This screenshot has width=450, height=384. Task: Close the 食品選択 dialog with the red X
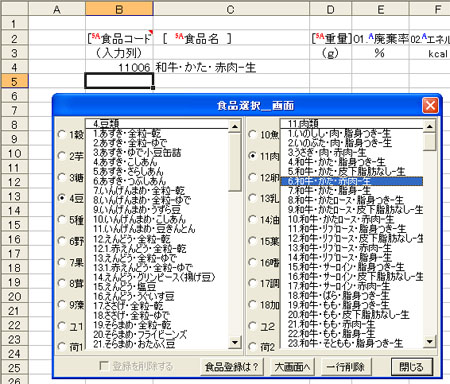430,106
